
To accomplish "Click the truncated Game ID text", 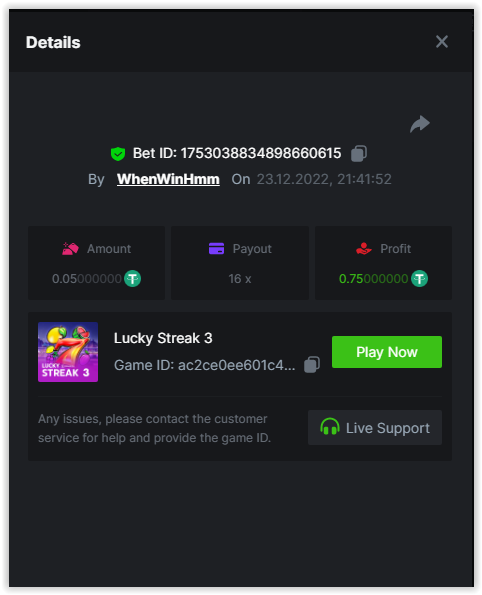I will click(205, 365).
